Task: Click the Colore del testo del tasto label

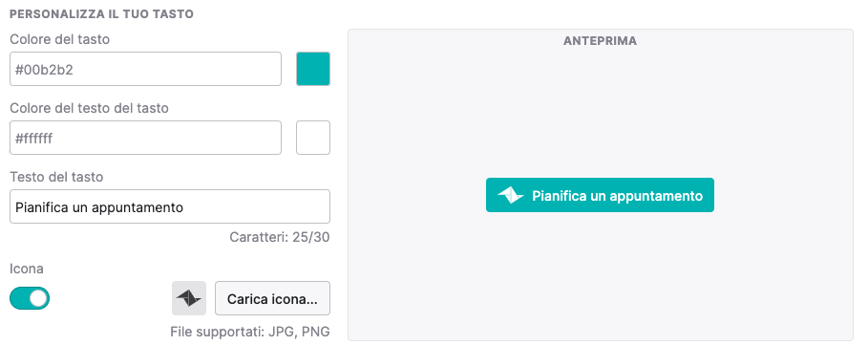Action: (x=89, y=108)
